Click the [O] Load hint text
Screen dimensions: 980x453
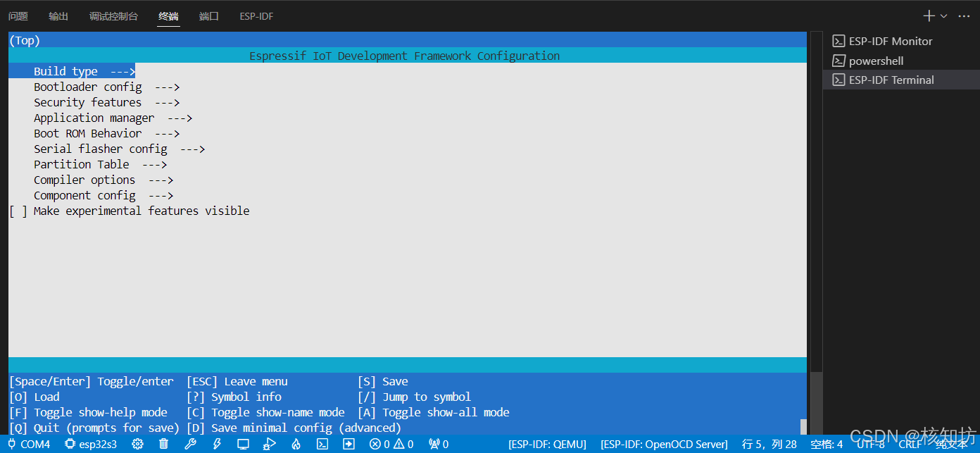click(34, 397)
